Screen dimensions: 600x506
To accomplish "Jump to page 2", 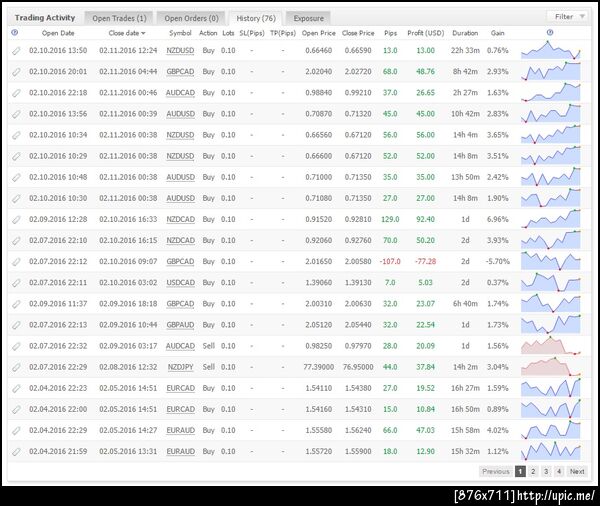I will (533, 472).
